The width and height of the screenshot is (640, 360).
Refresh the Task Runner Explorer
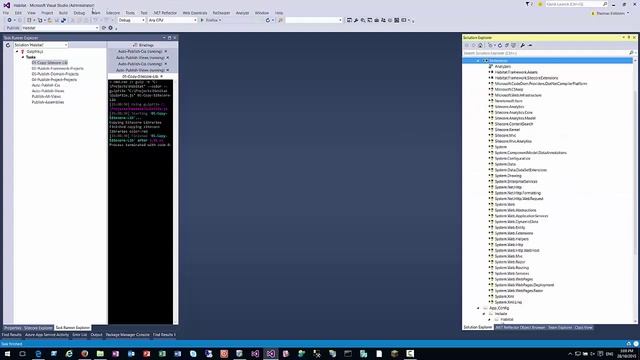pos(8,45)
